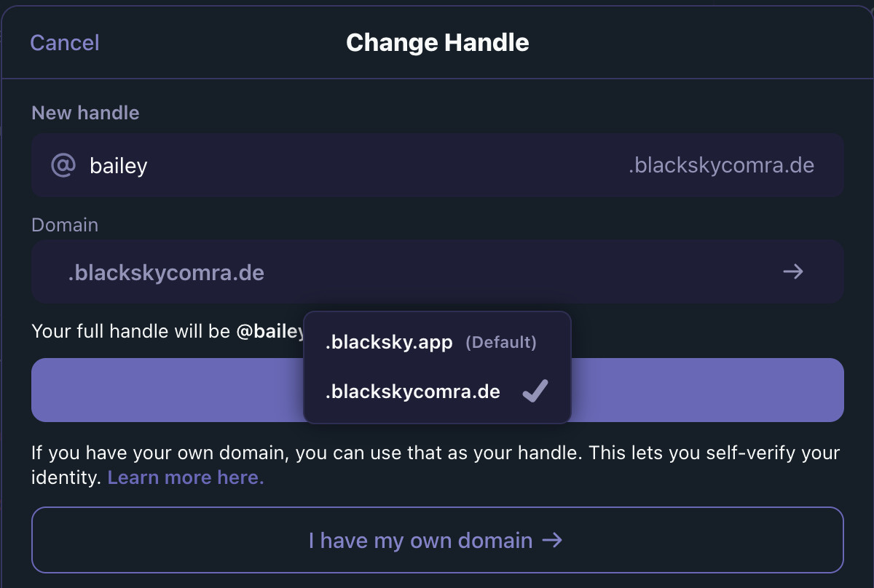Click the "Domain" field label
Image resolution: width=874 pixels, height=588 pixels.
pos(65,224)
